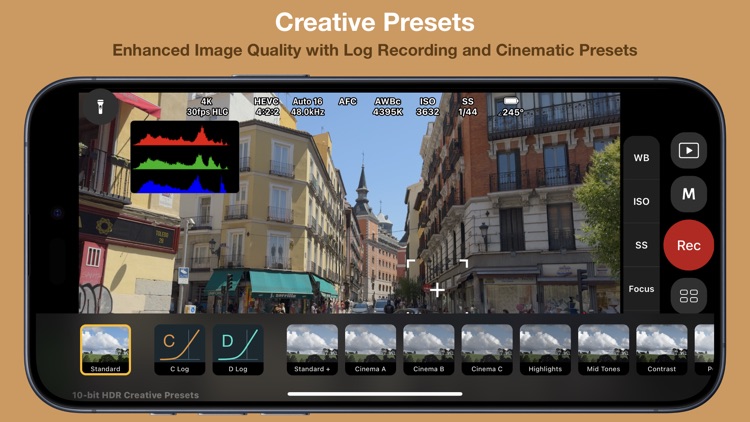Viewport: 750px width, 422px height.
Task: Tap the SS 1/44 shutter readout
Action: click(x=468, y=107)
